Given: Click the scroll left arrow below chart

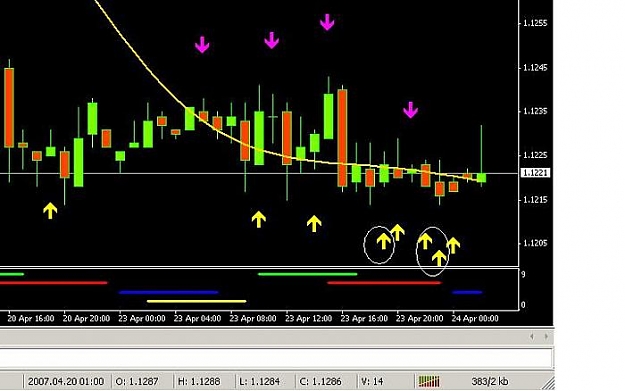Looking at the screenshot, I should (x=532, y=337).
